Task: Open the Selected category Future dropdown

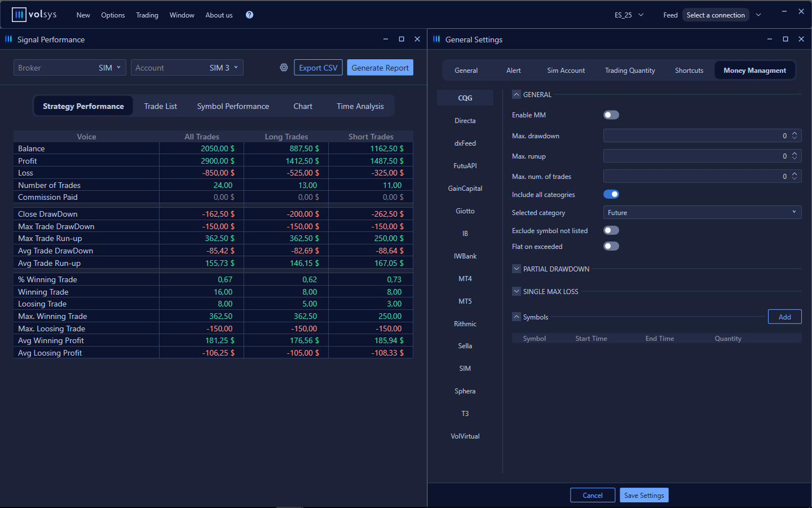Action: [x=701, y=213]
